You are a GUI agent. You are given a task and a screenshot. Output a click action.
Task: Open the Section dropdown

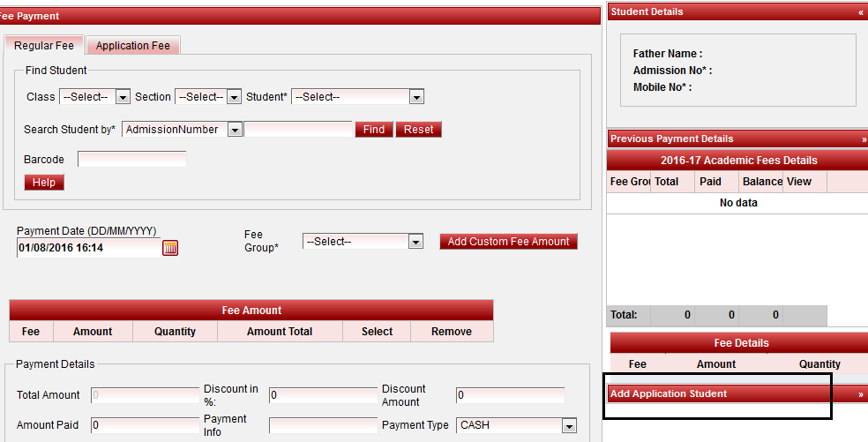click(234, 97)
